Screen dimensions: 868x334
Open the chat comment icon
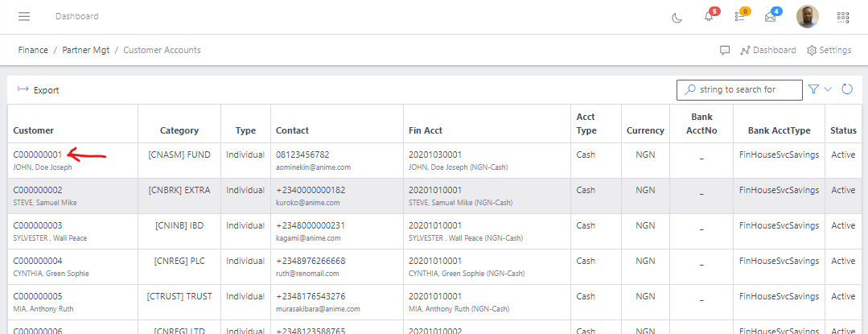click(725, 51)
